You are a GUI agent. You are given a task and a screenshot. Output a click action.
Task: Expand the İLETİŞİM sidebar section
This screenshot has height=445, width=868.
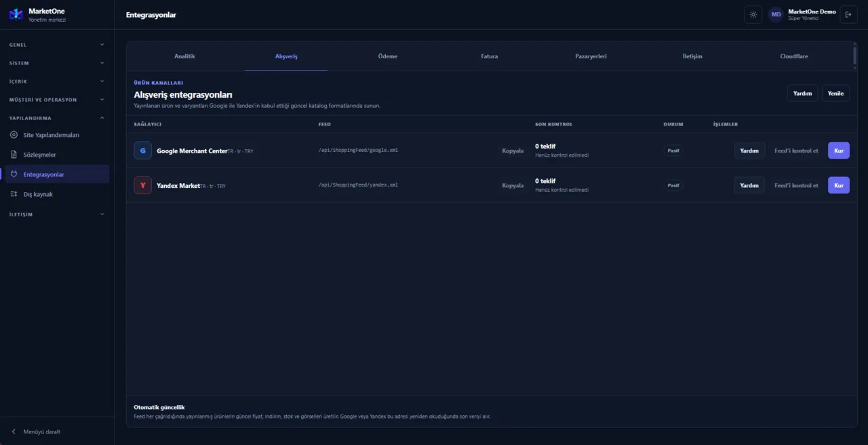click(57, 214)
